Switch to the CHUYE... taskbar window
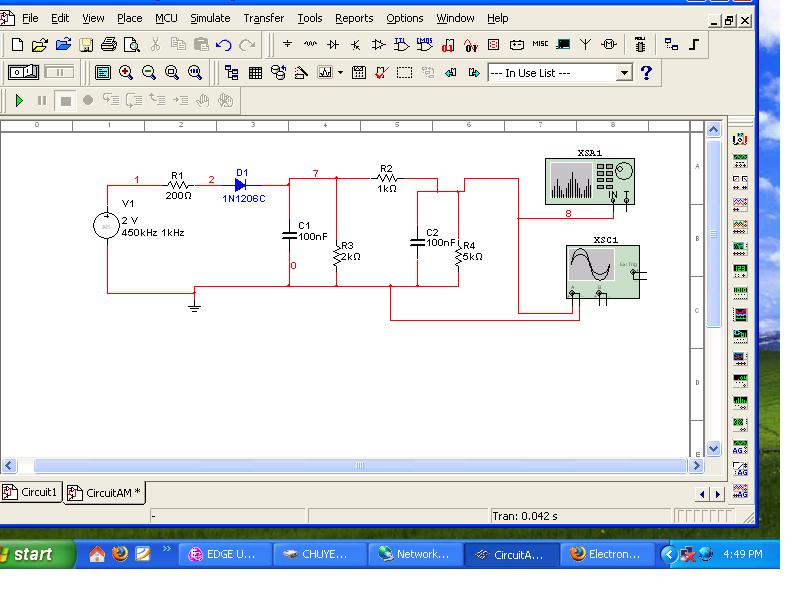 click(319, 554)
